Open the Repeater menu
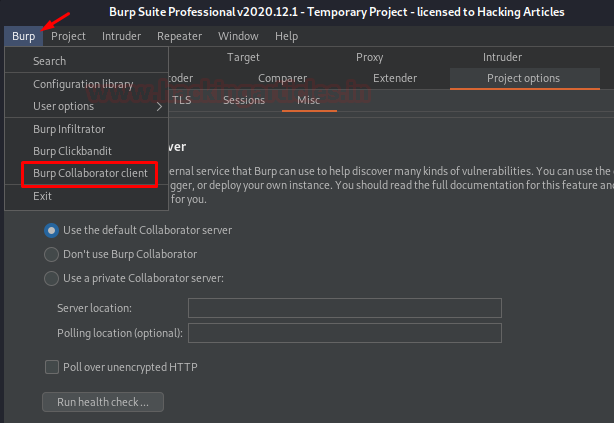 tap(179, 36)
